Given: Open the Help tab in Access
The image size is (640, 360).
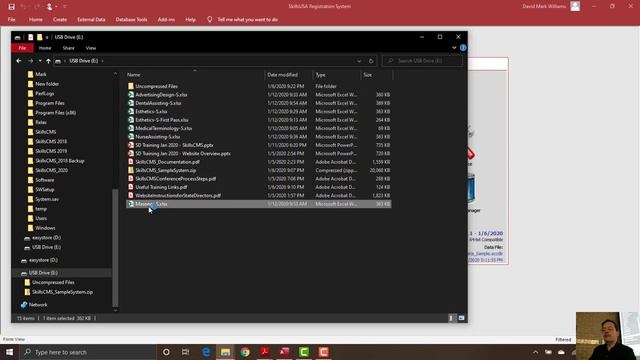Looking at the screenshot, I should tap(190, 20).
